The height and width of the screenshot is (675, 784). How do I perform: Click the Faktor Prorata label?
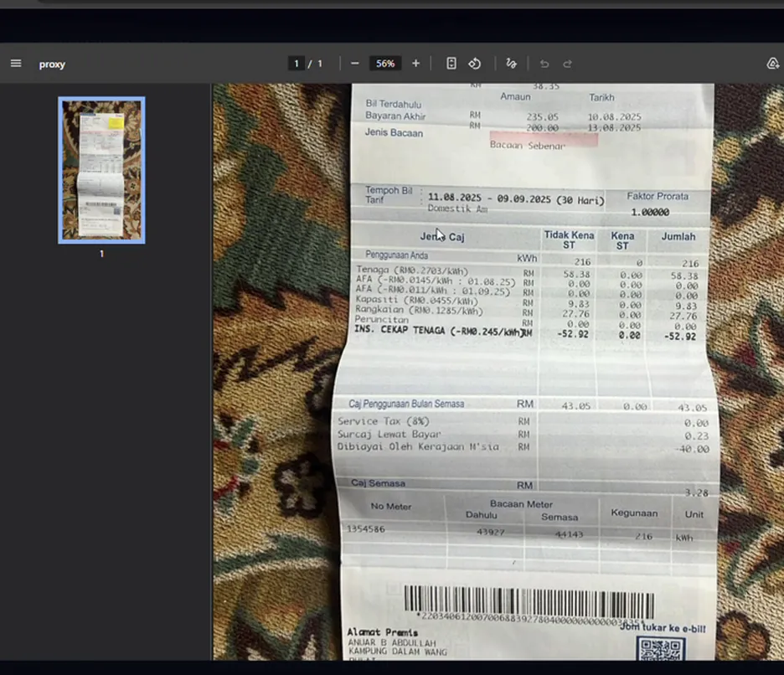pos(658,197)
